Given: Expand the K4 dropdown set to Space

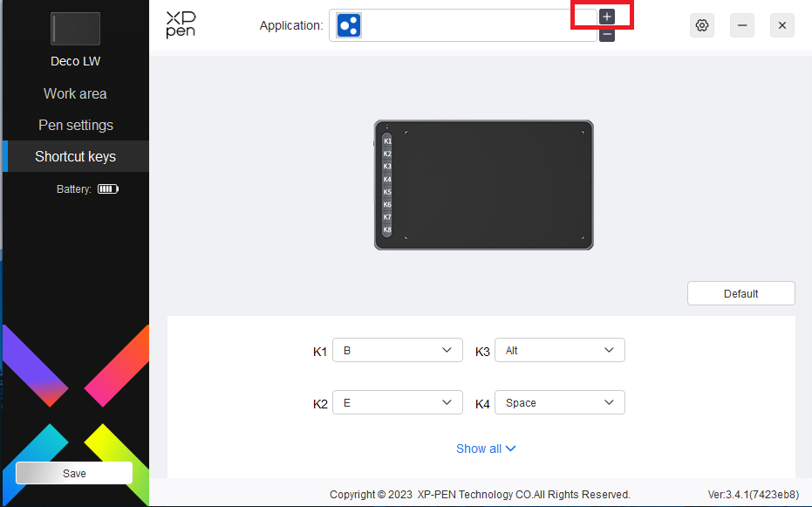Looking at the screenshot, I should [560, 402].
